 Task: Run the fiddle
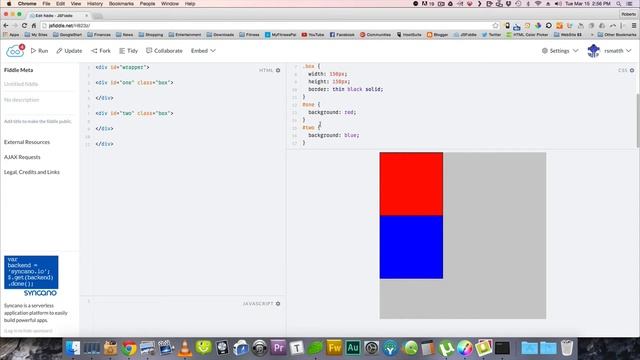40,51
